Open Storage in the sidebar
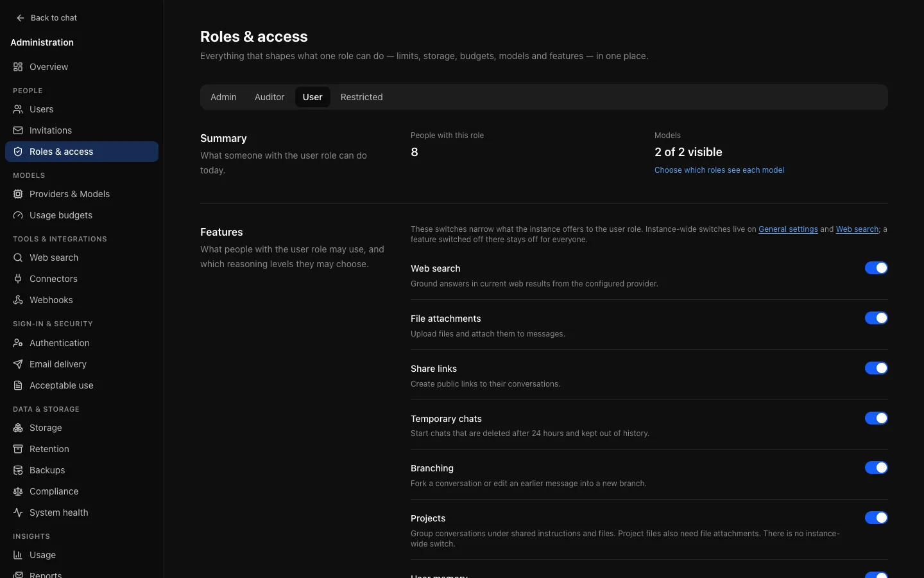This screenshot has height=578, width=924. tap(81, 428)
